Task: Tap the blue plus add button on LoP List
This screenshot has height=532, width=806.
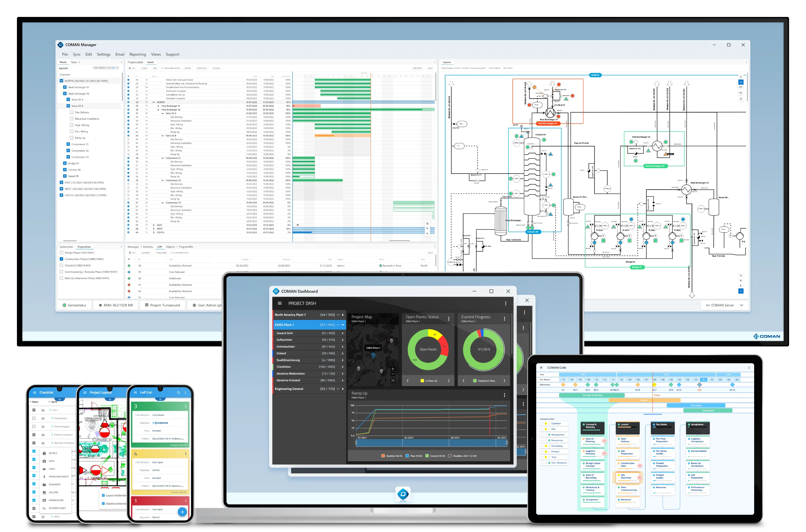Action: point(182,512)
